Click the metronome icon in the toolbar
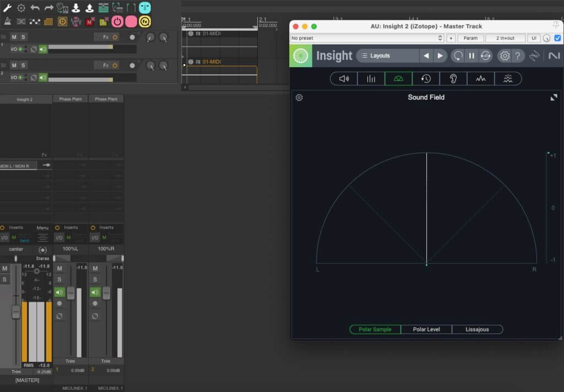 (x=8, y=21)
